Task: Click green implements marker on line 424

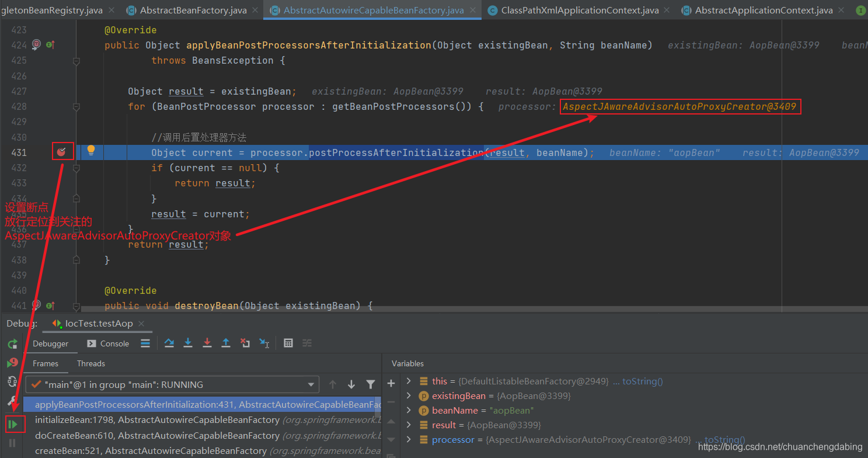Action: pyautogui.click(x=50, y=44)
